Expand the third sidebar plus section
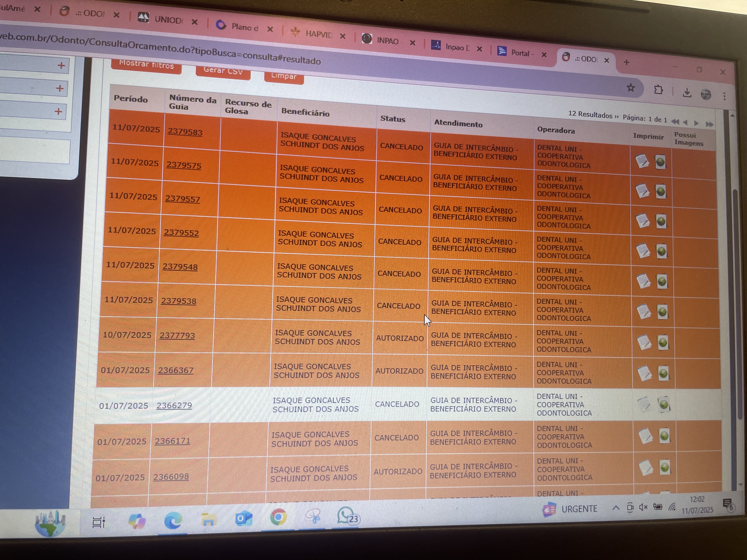Viewport: 747px width, 560px height. click(58, 111)
